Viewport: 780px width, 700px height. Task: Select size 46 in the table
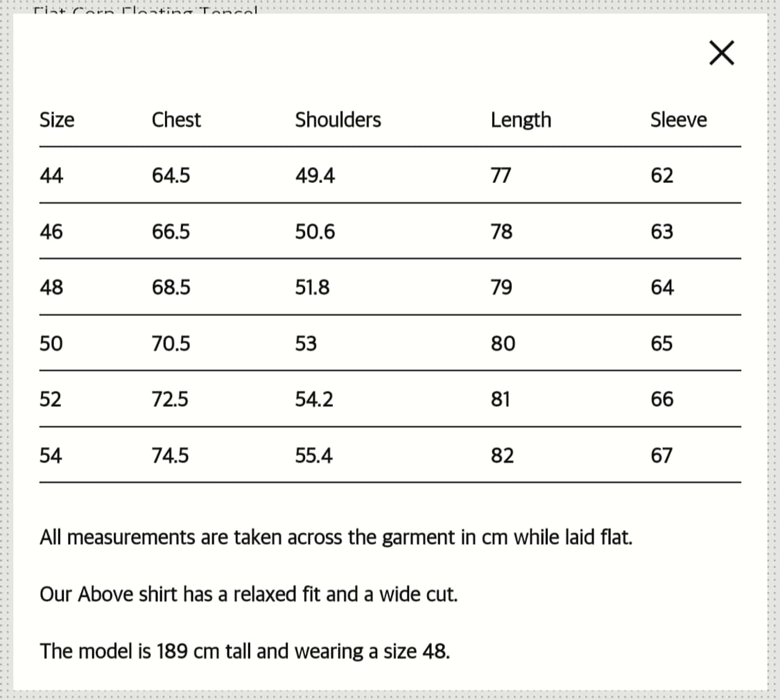coord(51,231)
